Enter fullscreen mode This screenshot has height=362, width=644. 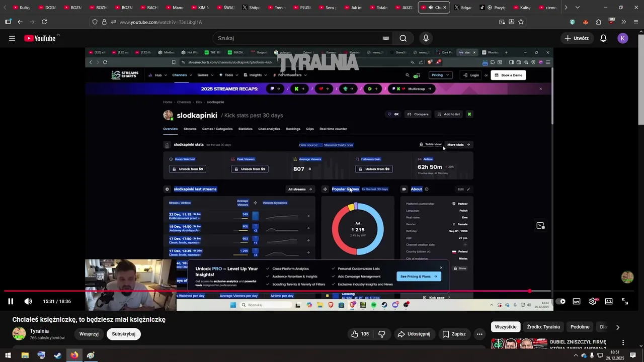coord(625,301)
